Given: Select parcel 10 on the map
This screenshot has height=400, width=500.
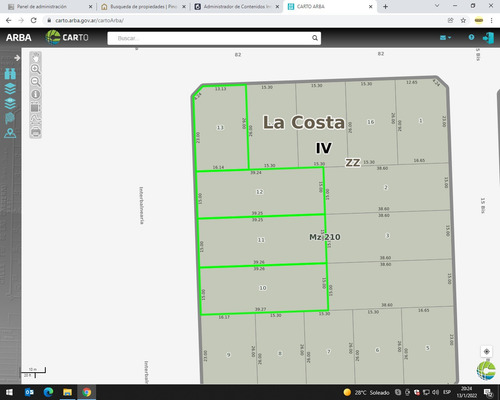Looking at the screenshot, I should pos(263,288).
